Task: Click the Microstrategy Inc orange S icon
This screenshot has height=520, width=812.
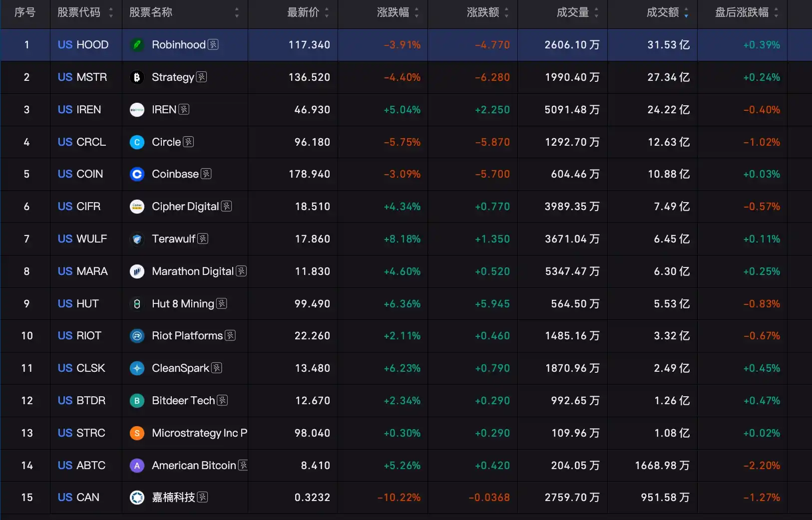Action: 137,433
